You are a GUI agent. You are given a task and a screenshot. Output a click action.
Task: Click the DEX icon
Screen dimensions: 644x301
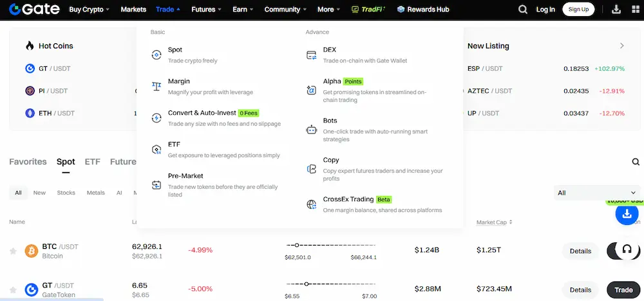(x=312, y=55)
